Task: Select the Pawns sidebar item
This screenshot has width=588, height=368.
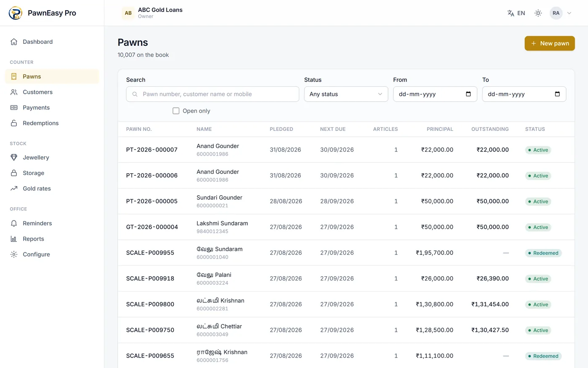Action: click(x=52, y=77)
